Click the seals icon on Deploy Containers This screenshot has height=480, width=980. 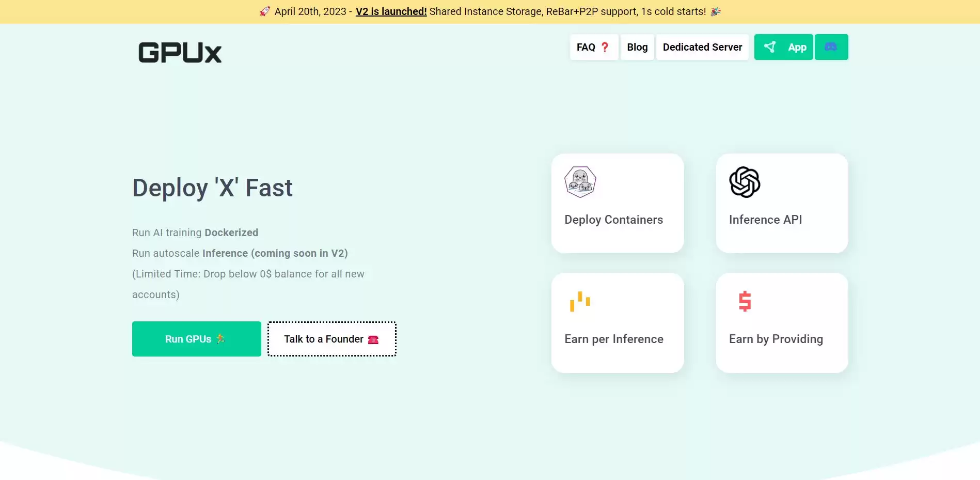pyautogui.click(x=580, y=182)
